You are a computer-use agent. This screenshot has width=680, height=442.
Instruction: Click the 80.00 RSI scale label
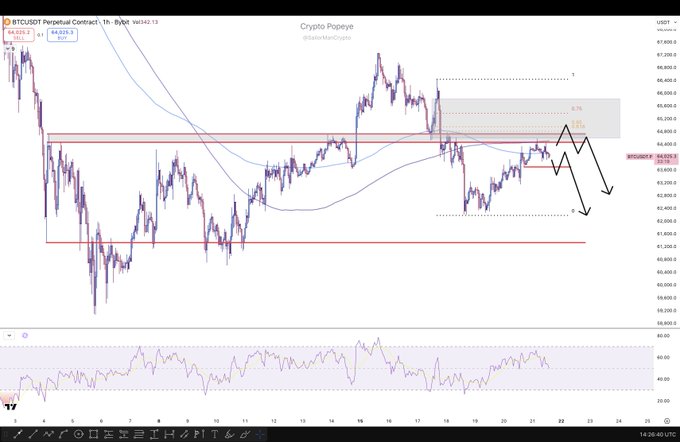663,336
